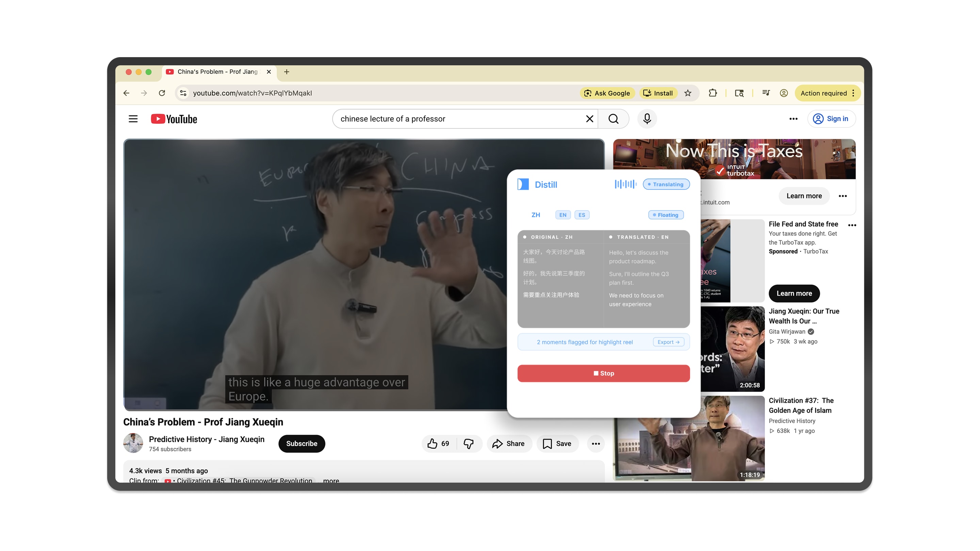
Task: Open the Now This is Taxes banner ad
Action: point(734,159)
